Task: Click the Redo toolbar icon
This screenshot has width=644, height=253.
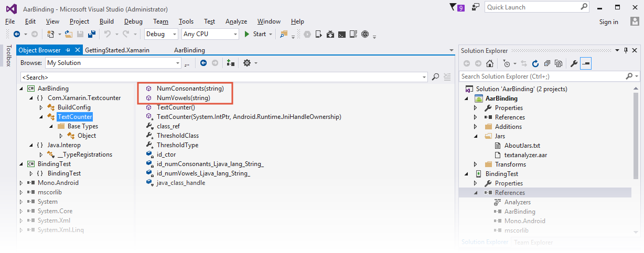Action: pyautogui.click(x=126, y=34)
